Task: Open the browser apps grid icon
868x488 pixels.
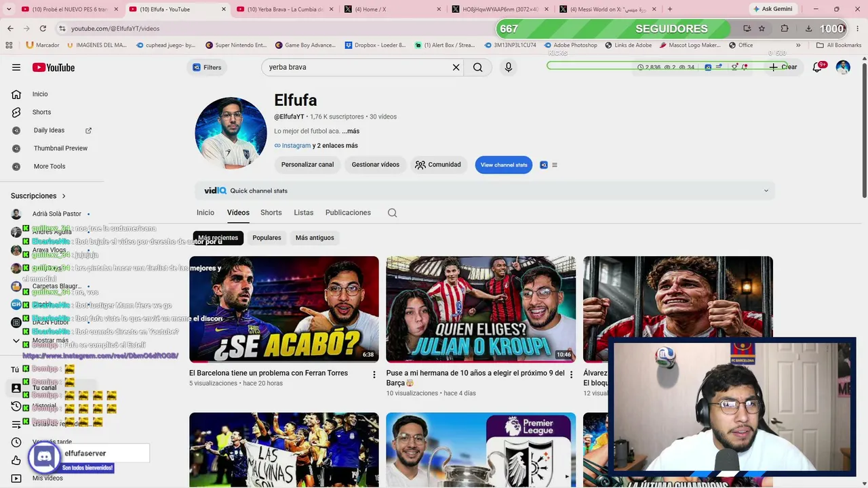Action: [9, 45]
